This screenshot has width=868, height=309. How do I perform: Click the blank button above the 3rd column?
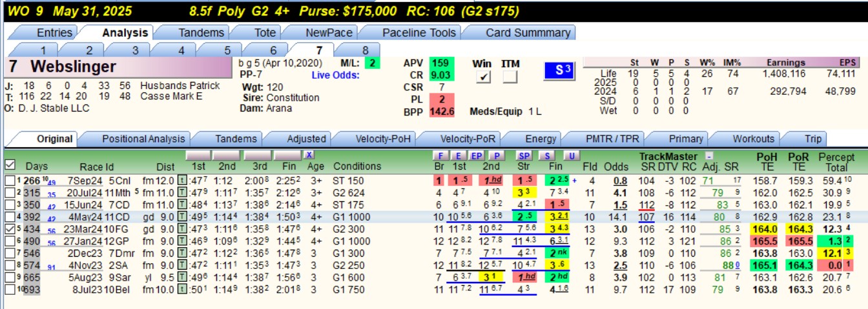[x=257, y=155]
